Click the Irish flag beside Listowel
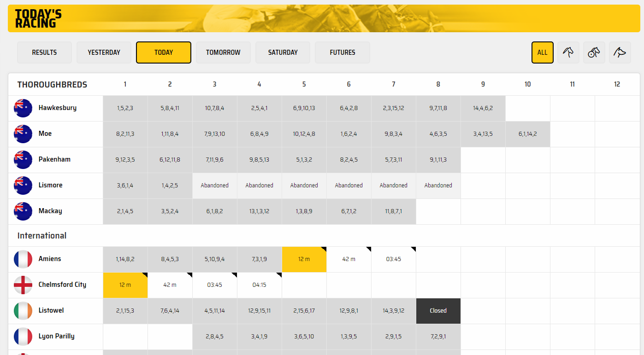Image resolution: width=644 pixels, height=355 pixels. pyautogui.click(x=23, y=311)
